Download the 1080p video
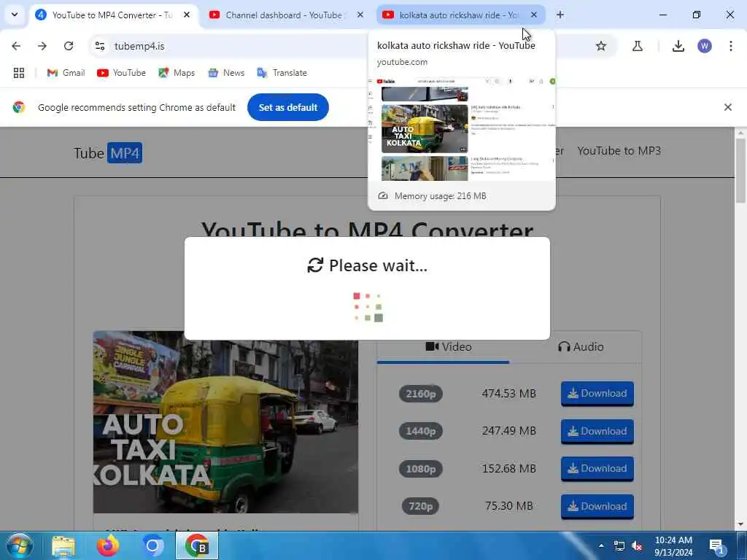This screenshot has width=747, height=560. click(597, 469)
